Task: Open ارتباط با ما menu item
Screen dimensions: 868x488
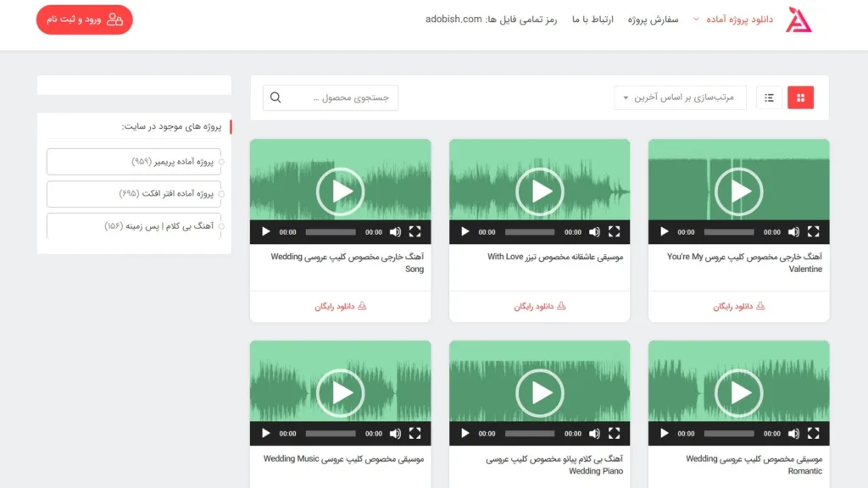Action: [593, 19]
